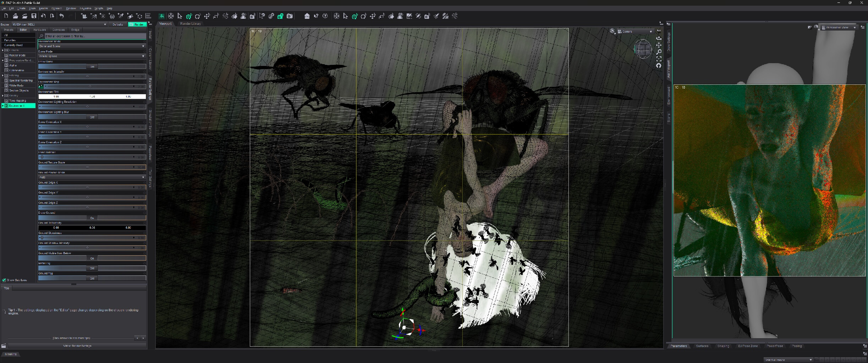Select the Universal tool left of Viewport

coord(171,16)
